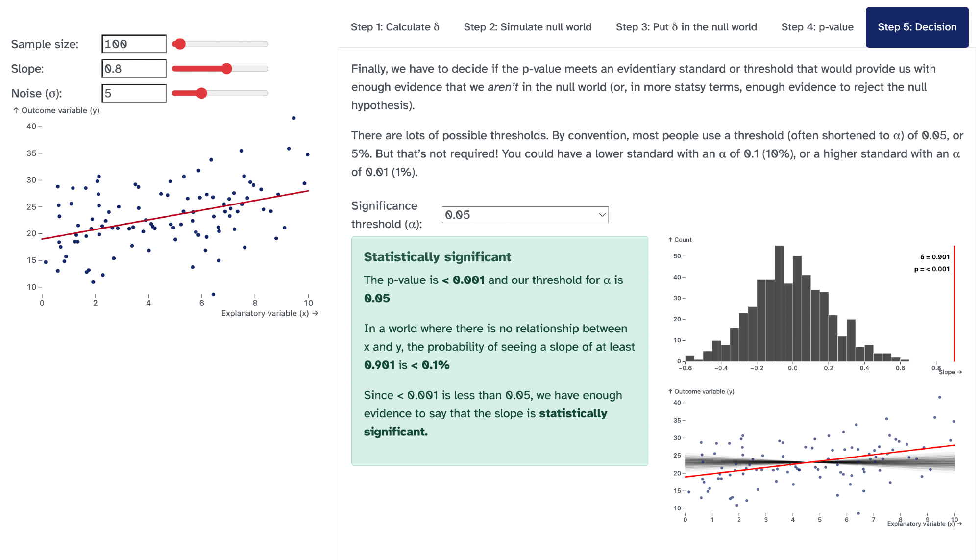Viewport: 980px width, 560px height.
Task: Click the dropdown chevron for α threshold
Action: pyautogui.click(x=602, y=215)
